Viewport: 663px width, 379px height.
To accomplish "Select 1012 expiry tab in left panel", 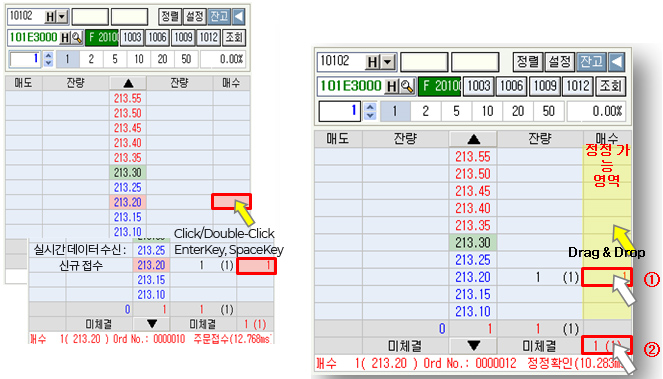I will [x=208, y=37].
